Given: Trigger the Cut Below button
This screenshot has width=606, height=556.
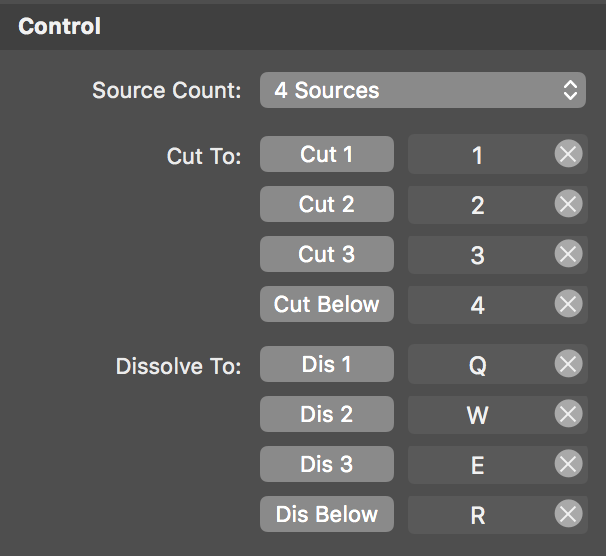Looking at the screenshot, I should point(327,304).
